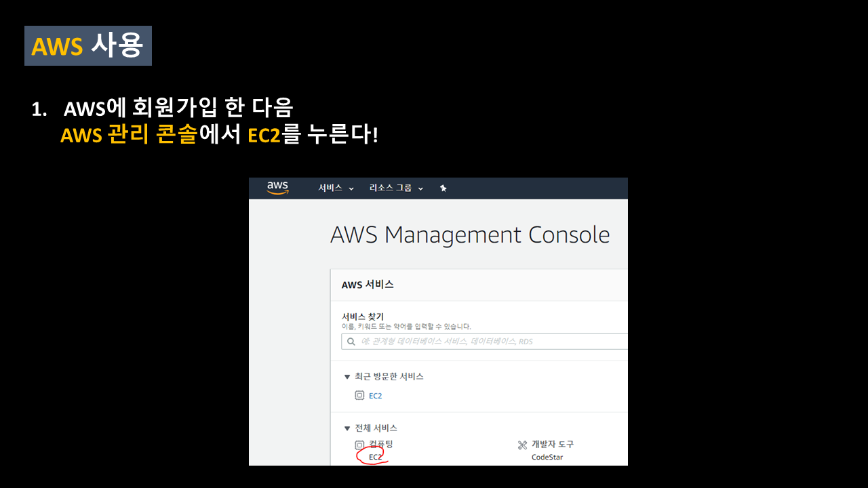Screen dimensions: 868x488
Task: Select the 컴퓨팅 category label
Action: 380,445
